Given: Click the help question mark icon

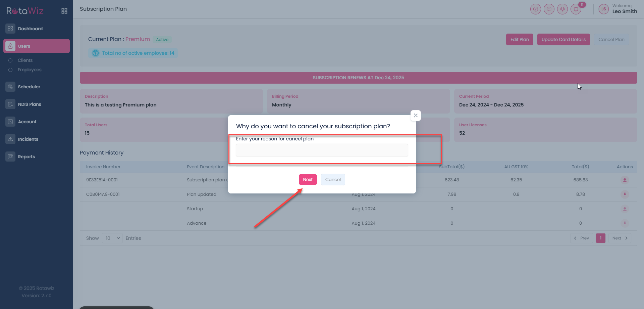Looking at the screenshot, I should tap(535, 9).
